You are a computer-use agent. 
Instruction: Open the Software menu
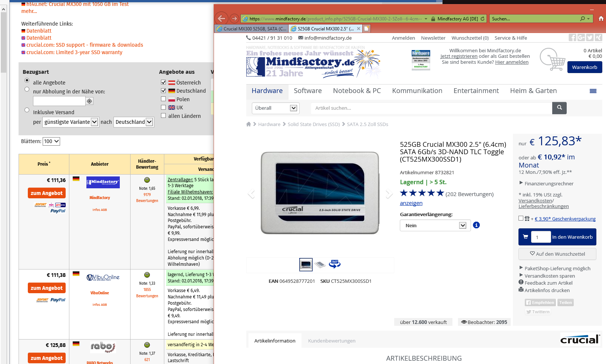coord(308,91)
